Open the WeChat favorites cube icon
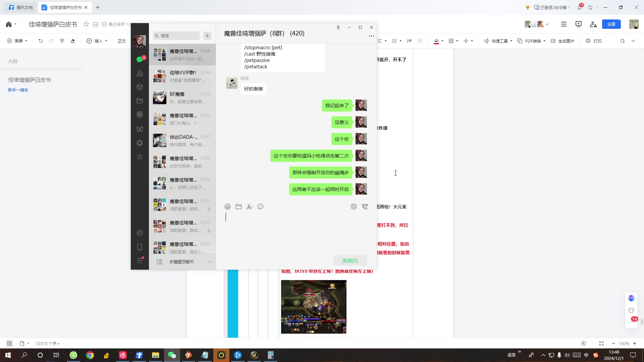The image size is (644, 362). tap(140, 87)
